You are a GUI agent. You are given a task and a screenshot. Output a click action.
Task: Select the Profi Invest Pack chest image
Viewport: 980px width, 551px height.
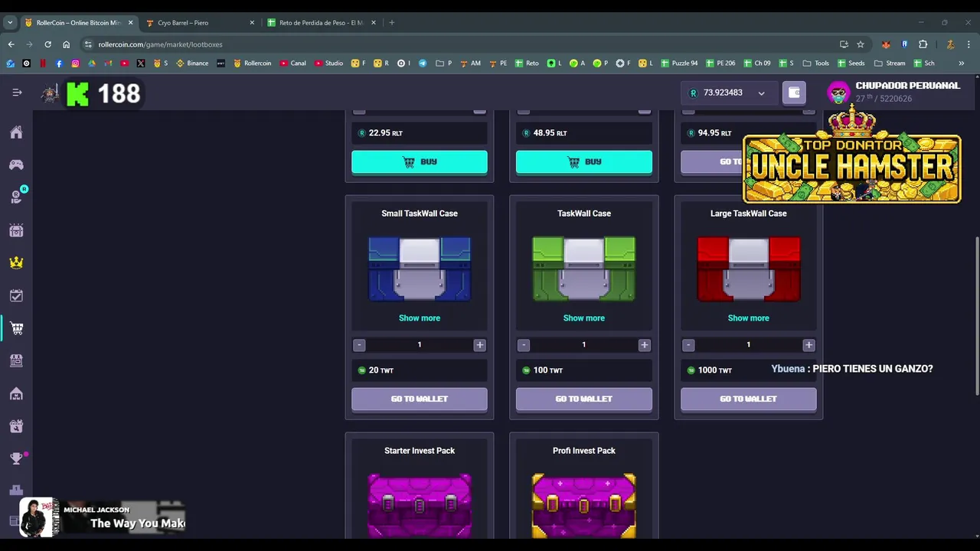(x=584, y=505)
